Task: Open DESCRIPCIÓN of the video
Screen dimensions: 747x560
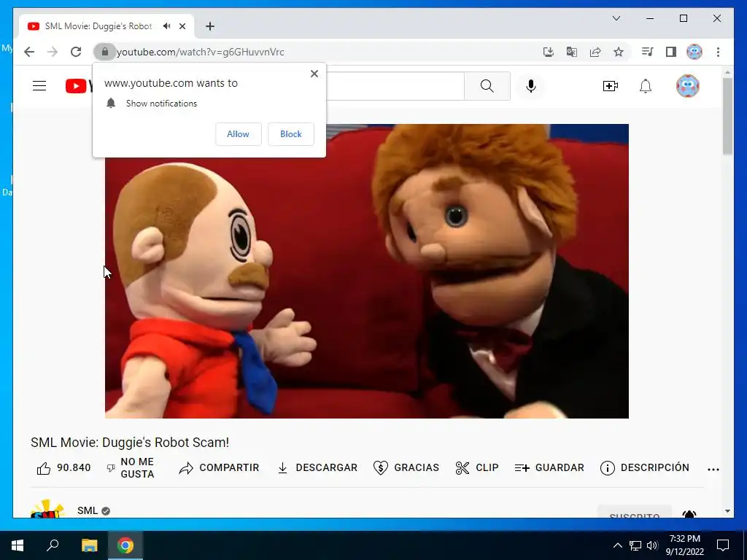Action: coord(645,468)
